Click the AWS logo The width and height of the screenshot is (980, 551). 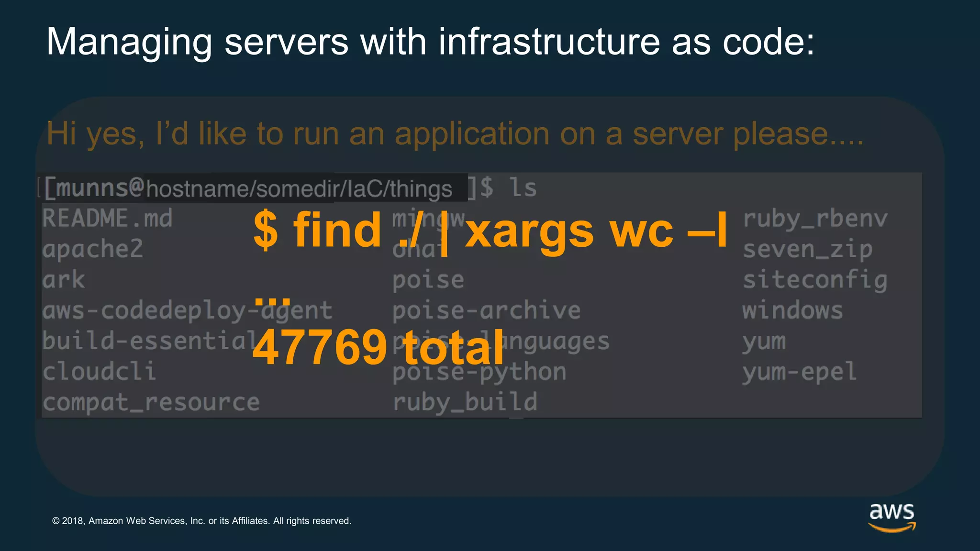click(x=892, y=518)
